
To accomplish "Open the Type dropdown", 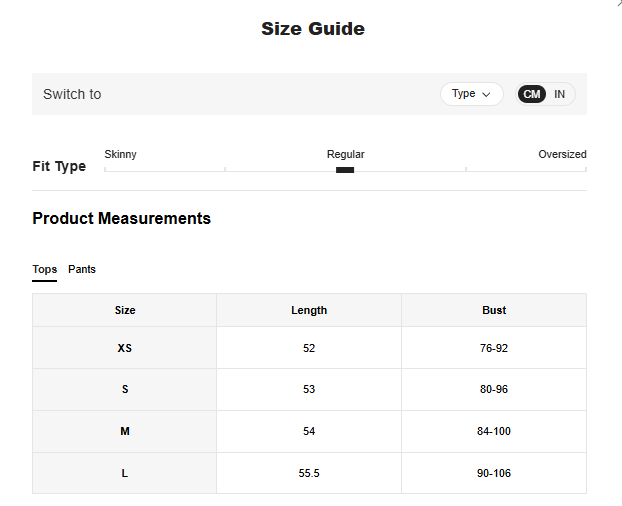I will click(x=471, y=94).
